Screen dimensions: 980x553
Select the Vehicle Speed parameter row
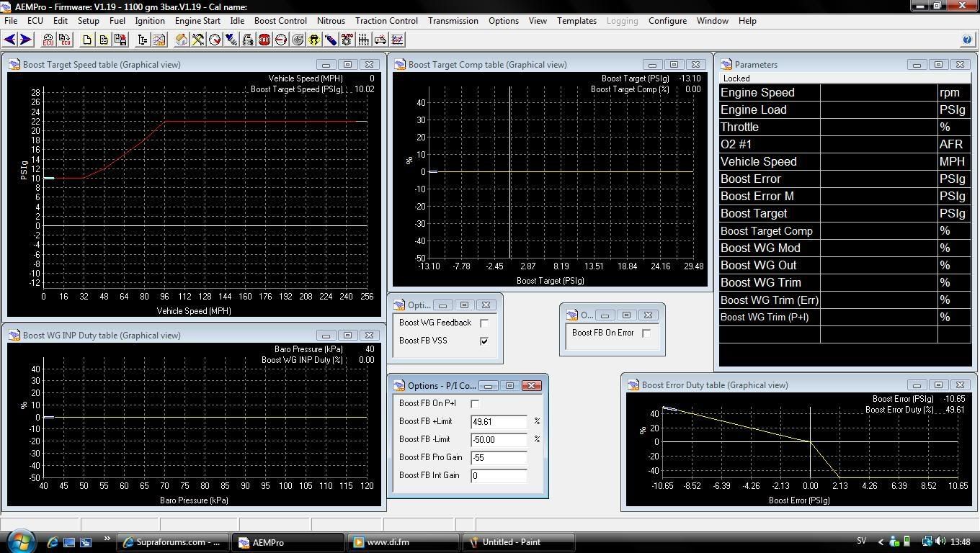(x=845, y=161)
